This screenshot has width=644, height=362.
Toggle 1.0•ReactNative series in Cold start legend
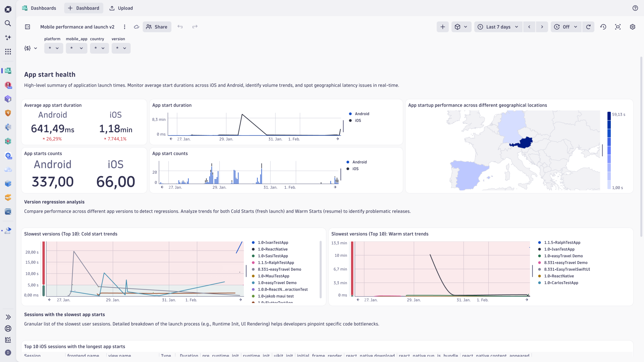point(272,249)
